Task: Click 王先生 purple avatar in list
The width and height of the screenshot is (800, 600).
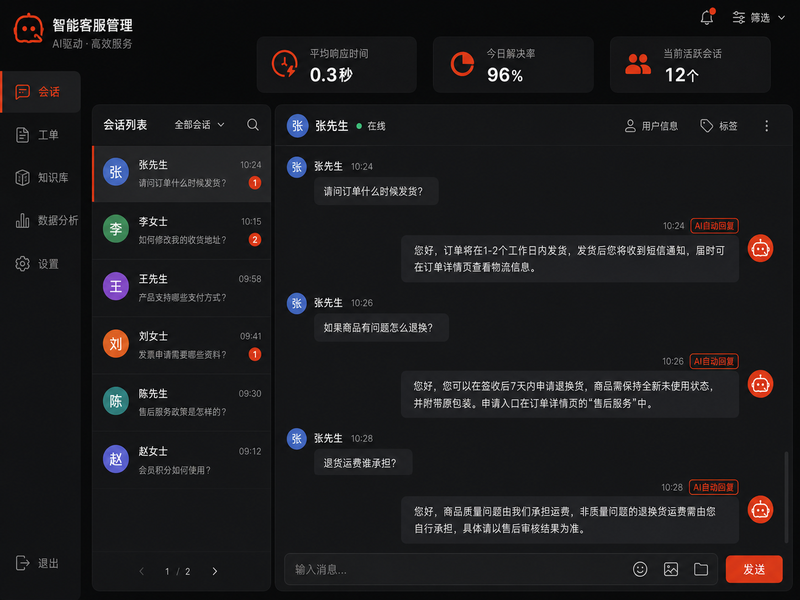Action: coord(116,286)
